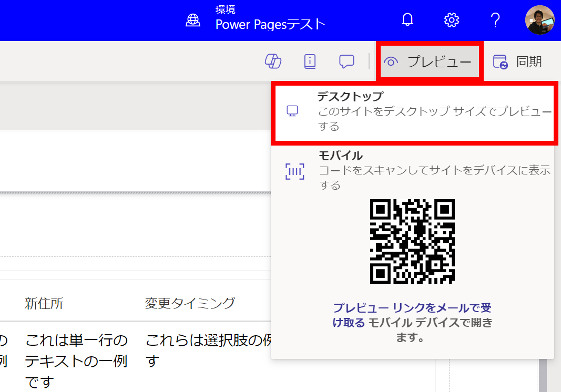
Task: Click the 同期 sync button
Action: [517, 61]
